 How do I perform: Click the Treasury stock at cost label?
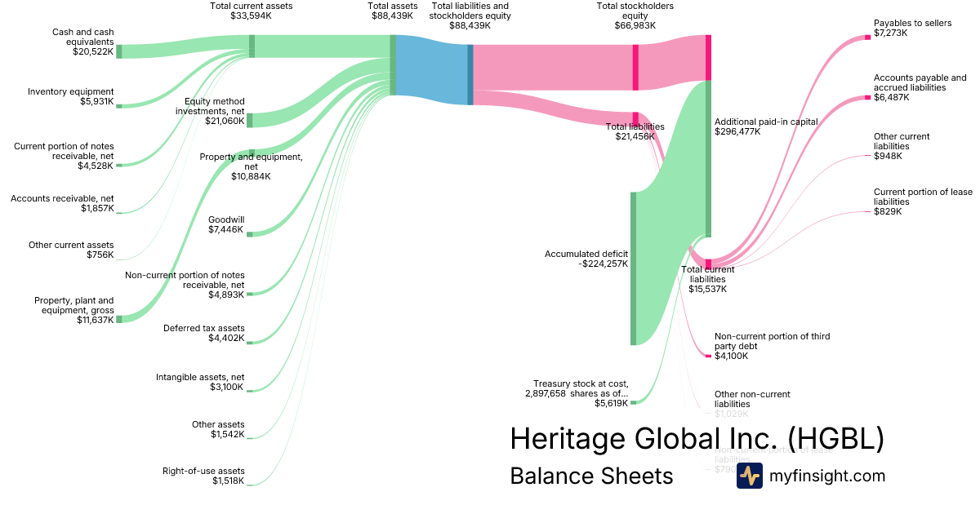click(577, 392)
